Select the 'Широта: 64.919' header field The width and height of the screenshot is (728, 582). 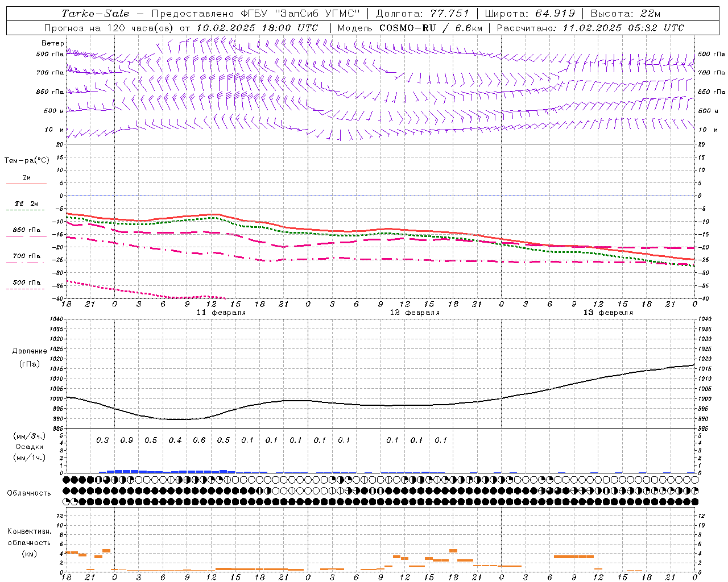[x=530, y=14]
